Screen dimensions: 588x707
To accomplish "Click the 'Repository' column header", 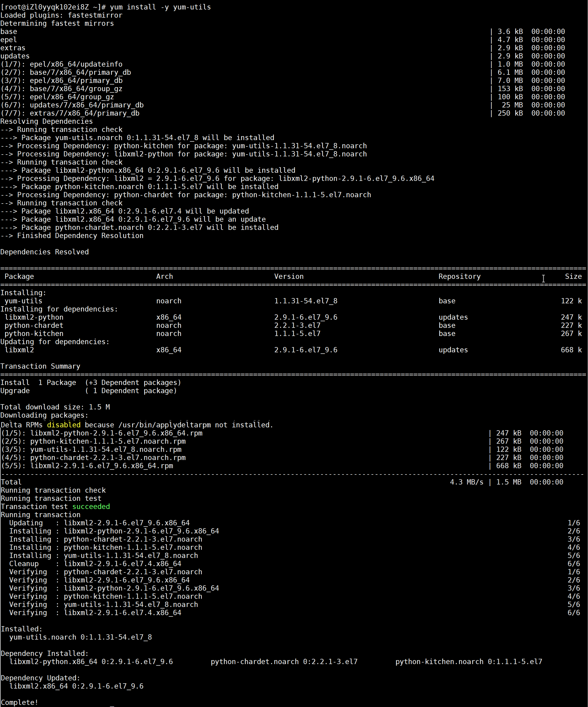I will click(x=459, y=276).
